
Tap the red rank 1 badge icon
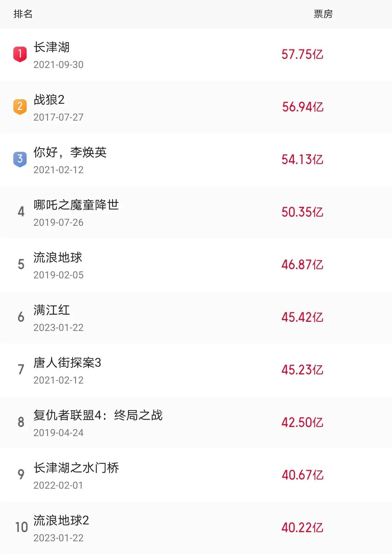tap(20, 54)
